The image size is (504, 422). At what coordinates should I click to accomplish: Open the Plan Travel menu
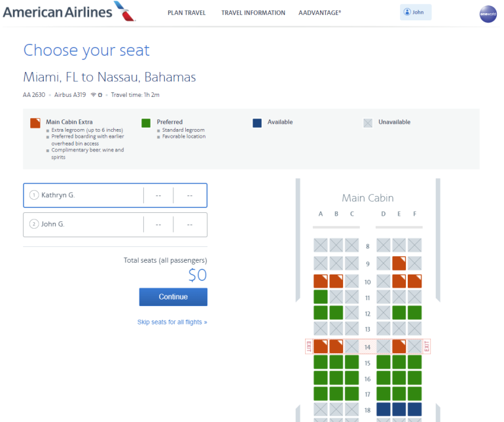[x=185, y=13]
